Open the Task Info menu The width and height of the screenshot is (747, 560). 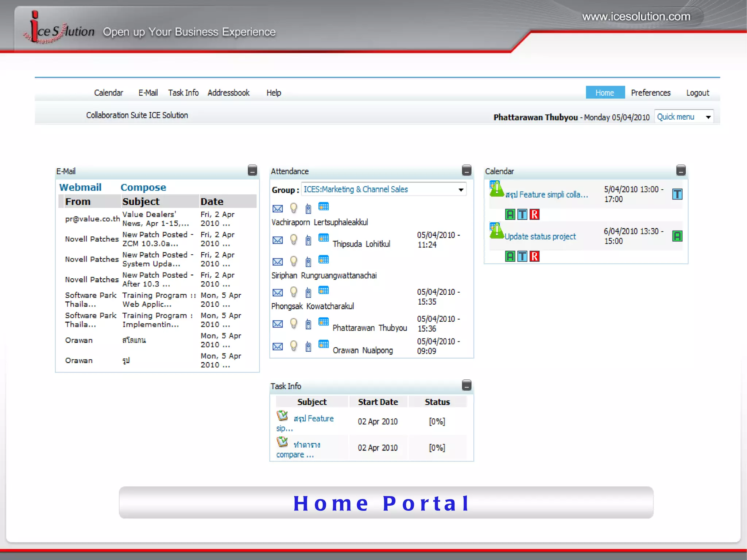click(183, 93)
